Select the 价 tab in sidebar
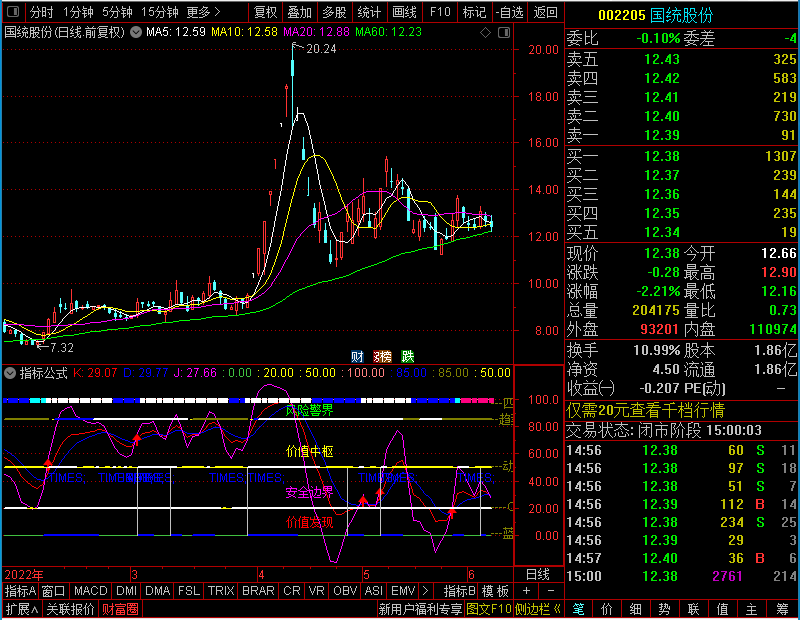Viewport: 800px width, 620px height. tap(607, 609)
